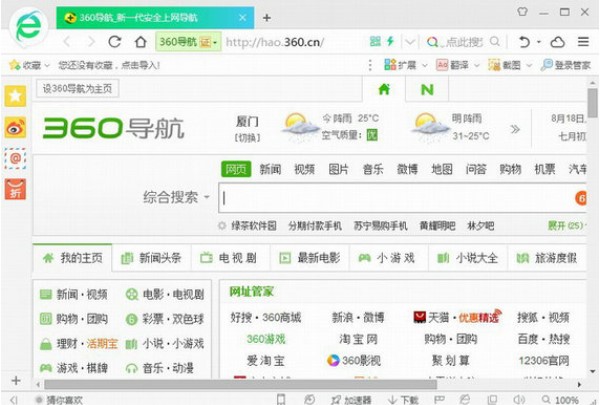Expand the 截图 dropdown arrow

(x=529, y=65)
